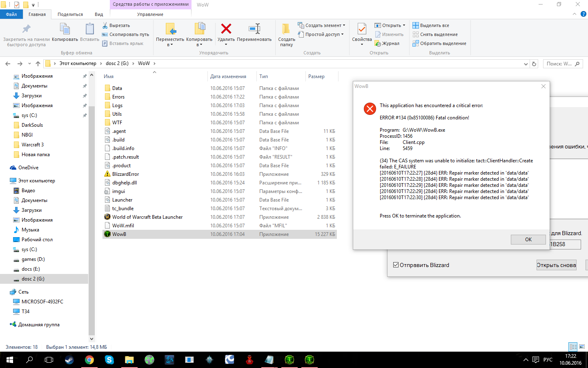Viewport: 588px width, 368px height.
Task: Open Steam from the taskbar
Action: 69,360
